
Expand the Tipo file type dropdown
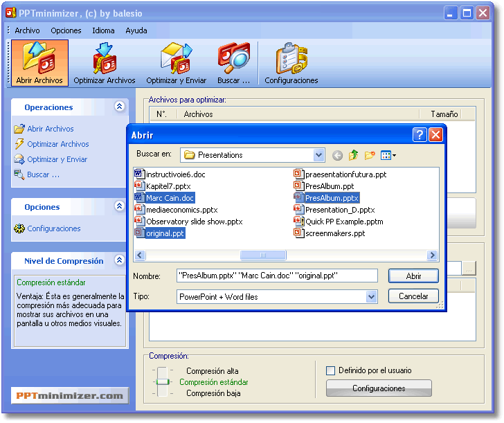(x=371, y=296)
